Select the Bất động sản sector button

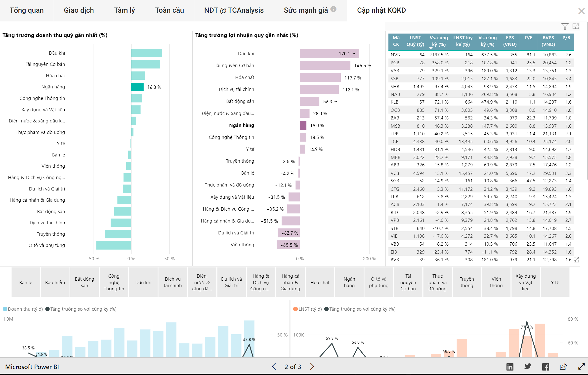tap(84, 282)
